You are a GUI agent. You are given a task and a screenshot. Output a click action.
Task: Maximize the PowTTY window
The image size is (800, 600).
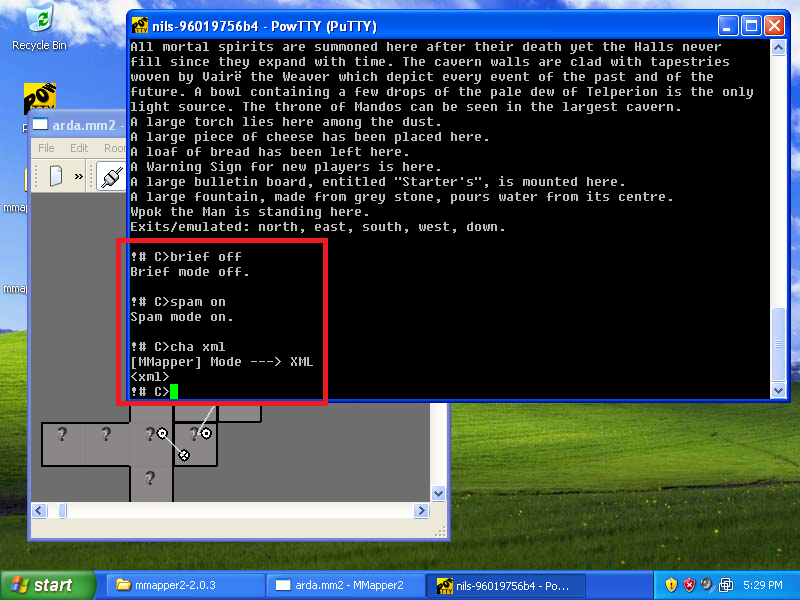coord(751,26)
